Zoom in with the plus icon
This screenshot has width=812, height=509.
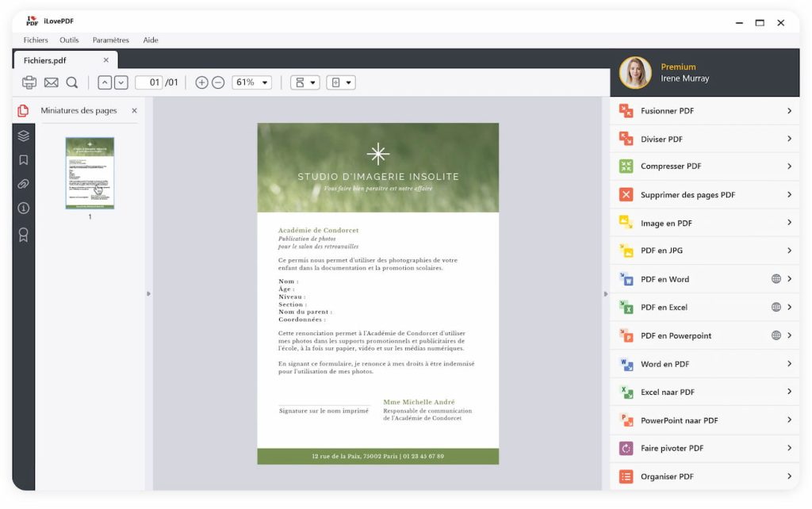[x=201, y=82]
